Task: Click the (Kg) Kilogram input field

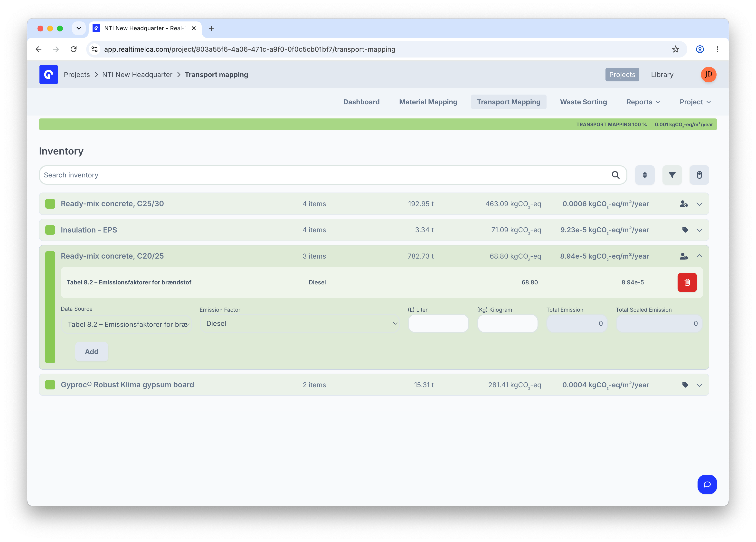Action: pyautogui.click(x=508, y=324)
